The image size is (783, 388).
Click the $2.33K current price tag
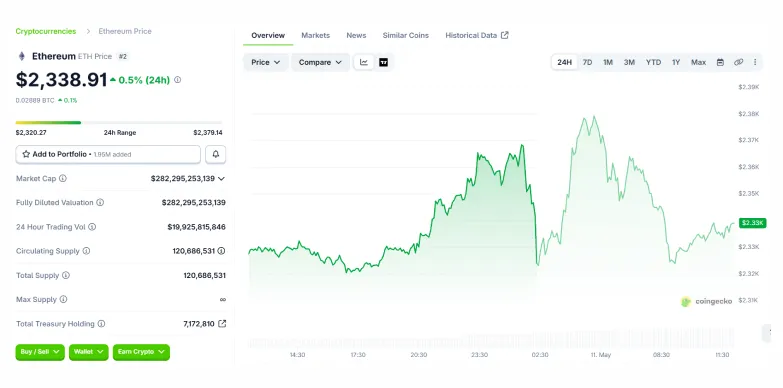pos(753,223)
